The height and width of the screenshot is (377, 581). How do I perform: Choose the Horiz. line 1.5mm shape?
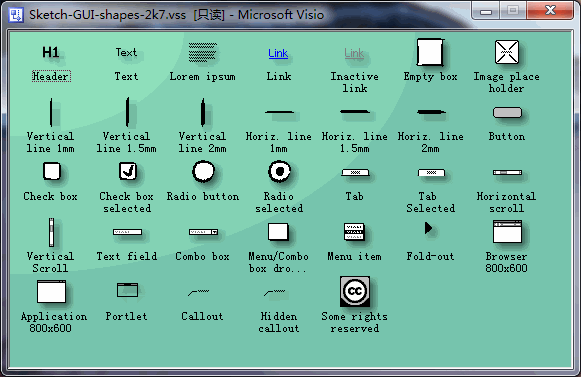pyautogui.click(x=355, y=112)
